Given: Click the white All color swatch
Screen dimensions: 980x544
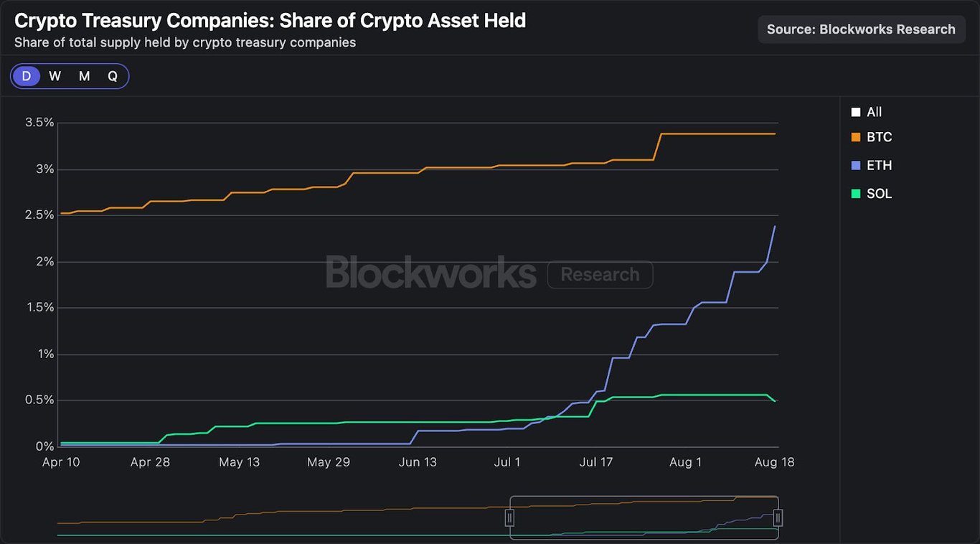Looking at the screenshot, I should pyautogui.click(x=855, y=112).
